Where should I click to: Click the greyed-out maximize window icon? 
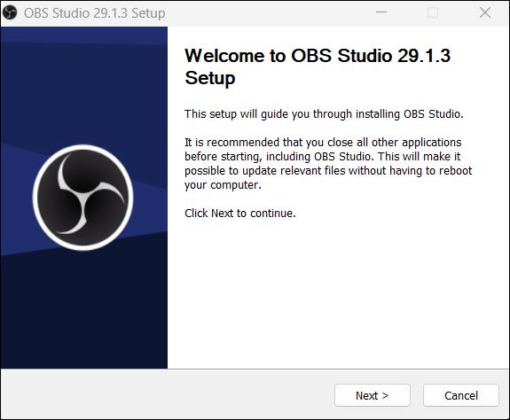click(x=433, y=12)
